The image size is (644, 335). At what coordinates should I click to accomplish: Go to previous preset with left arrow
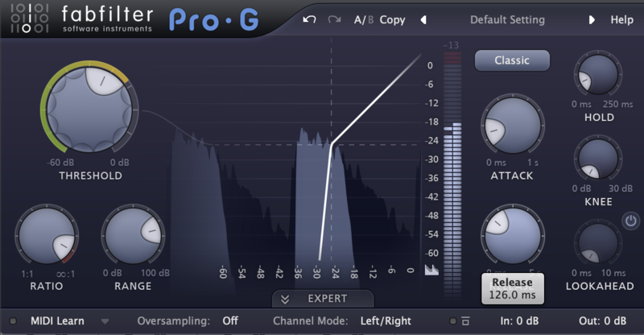click(x=423, y=20)
